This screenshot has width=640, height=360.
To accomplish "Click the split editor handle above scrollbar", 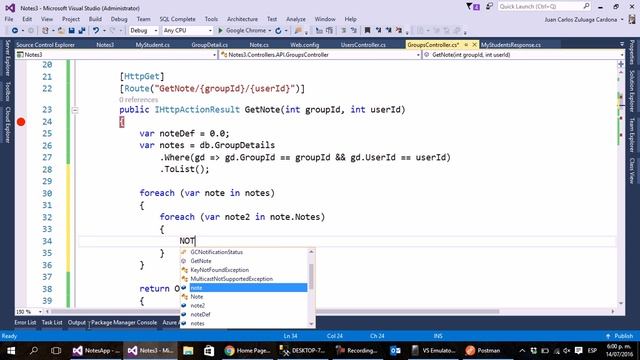I will pos(621,64).
